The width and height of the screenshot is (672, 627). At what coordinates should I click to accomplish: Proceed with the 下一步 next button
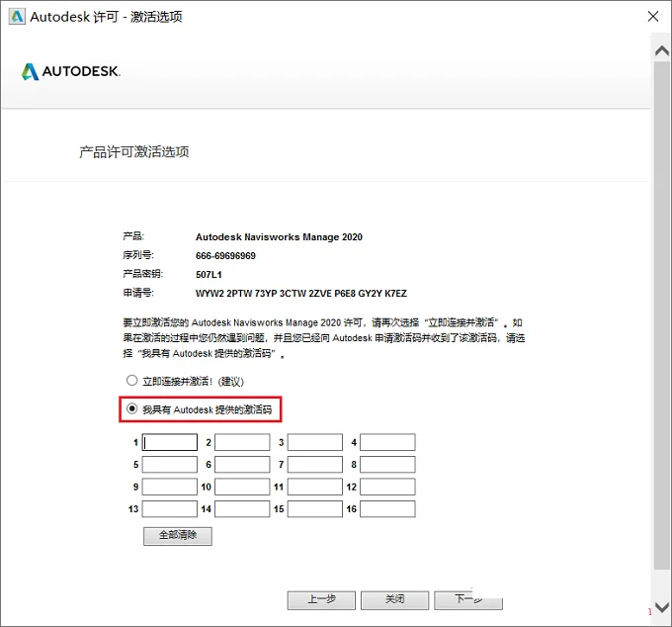(x=468, y=600)
